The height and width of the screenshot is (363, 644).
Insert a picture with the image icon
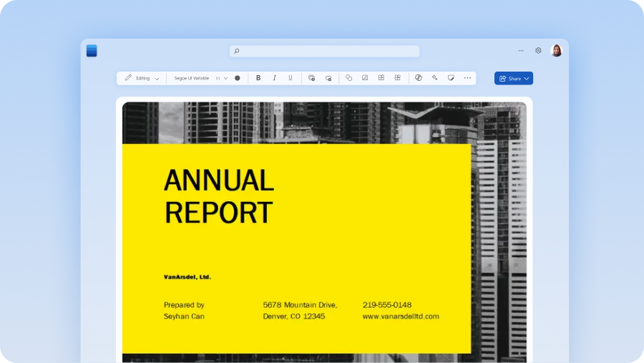click(x=365, y=78)
